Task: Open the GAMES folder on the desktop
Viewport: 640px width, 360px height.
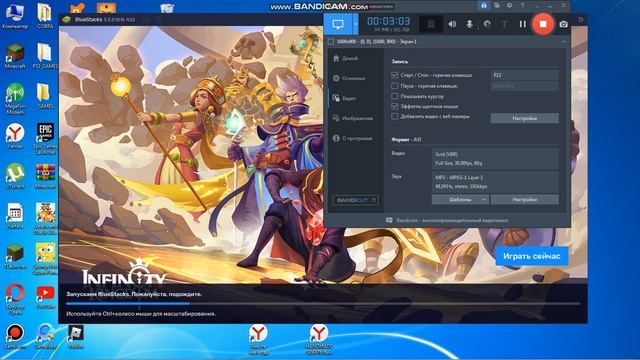Action: point(45,96)
